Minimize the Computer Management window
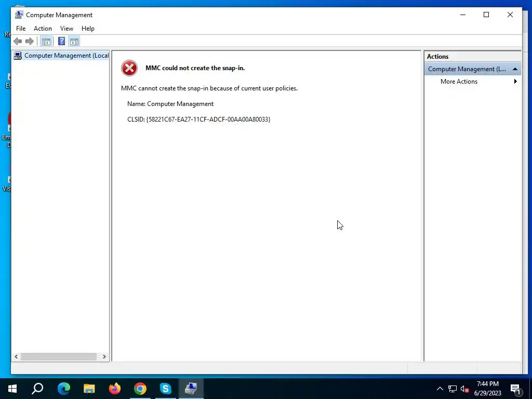 [x=463, y=15]
